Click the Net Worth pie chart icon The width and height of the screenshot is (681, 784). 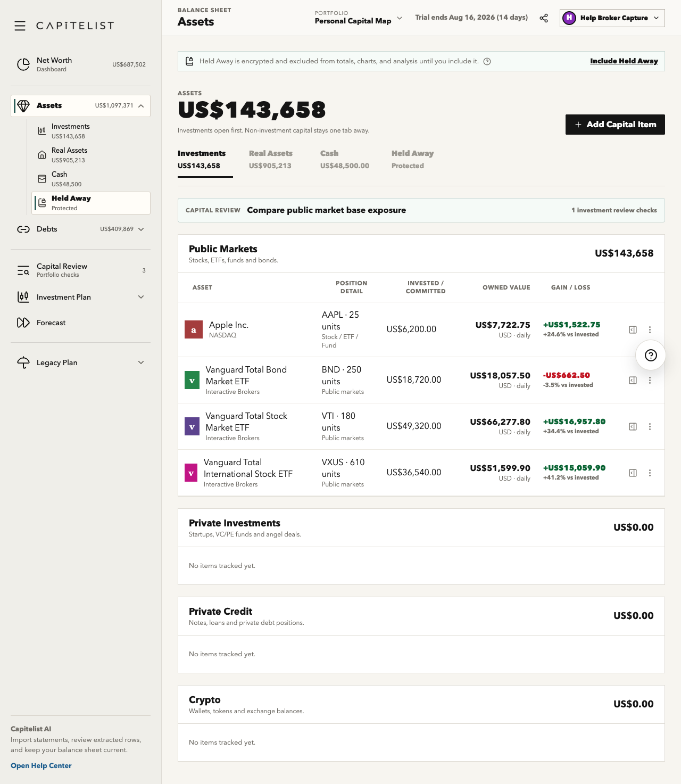tap(23, 64)
